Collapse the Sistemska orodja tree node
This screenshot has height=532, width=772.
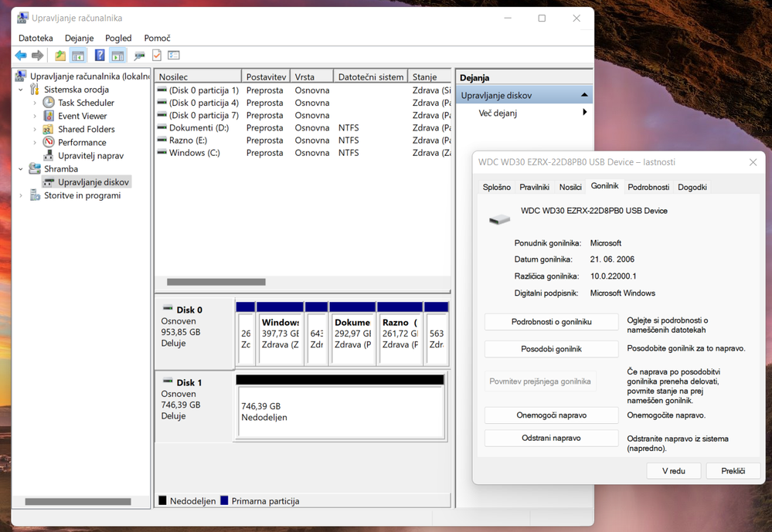tap(21, 90)
